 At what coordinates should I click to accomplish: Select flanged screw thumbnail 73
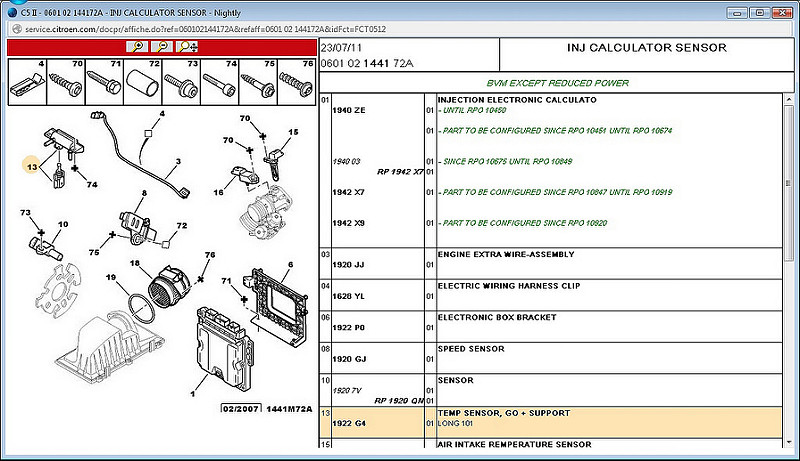[x=181, y=82]
